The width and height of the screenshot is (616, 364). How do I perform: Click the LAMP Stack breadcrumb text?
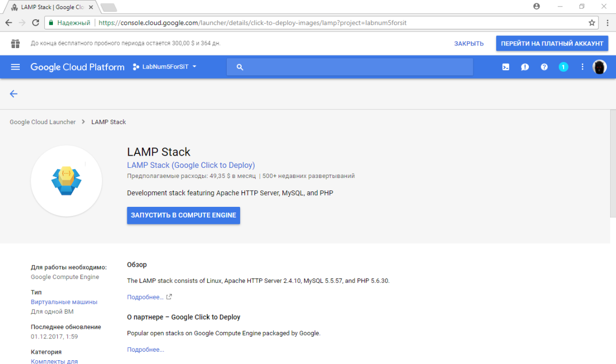(x=109, y=122)
